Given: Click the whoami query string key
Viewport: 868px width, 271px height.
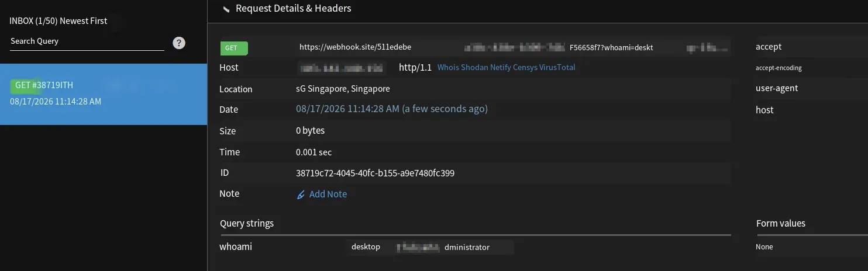Looking at the screenshot, I should (x=236, y=246).
